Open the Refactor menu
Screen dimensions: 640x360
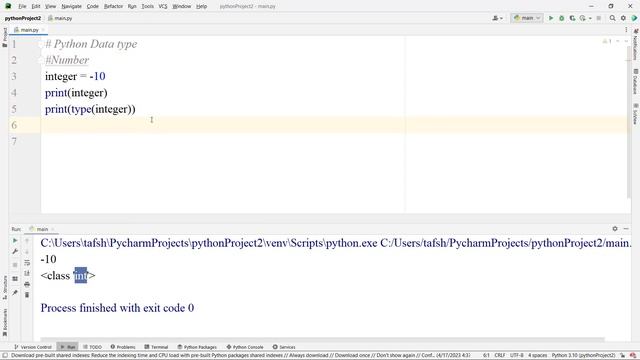point(113,6)
